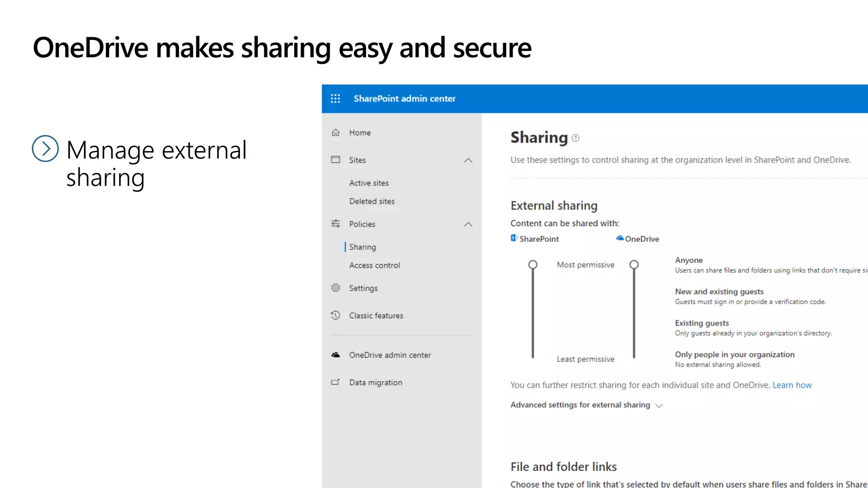This screenshot has height=488, width=868.
Task: Click the circled arrow bullet beside Manage external sharing
Action: click(45, 149)
